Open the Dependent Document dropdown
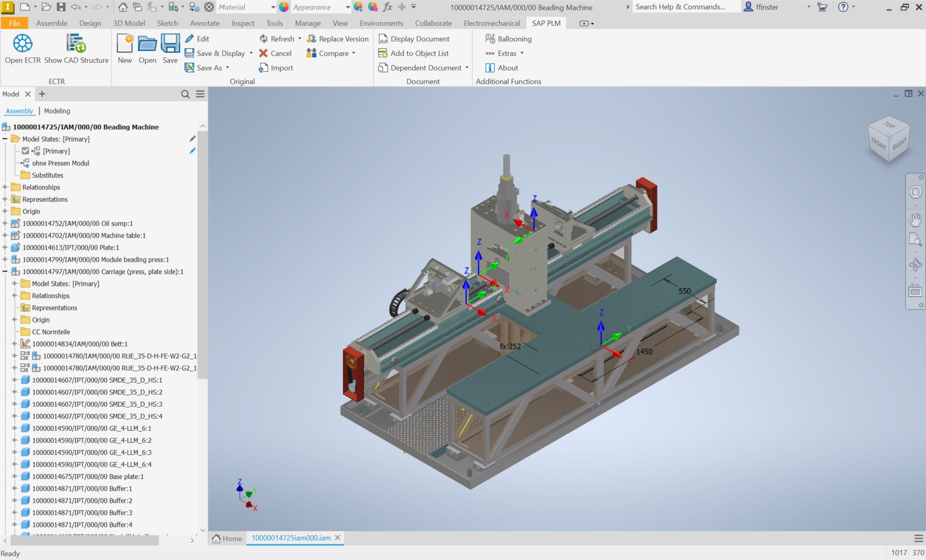 467,68
